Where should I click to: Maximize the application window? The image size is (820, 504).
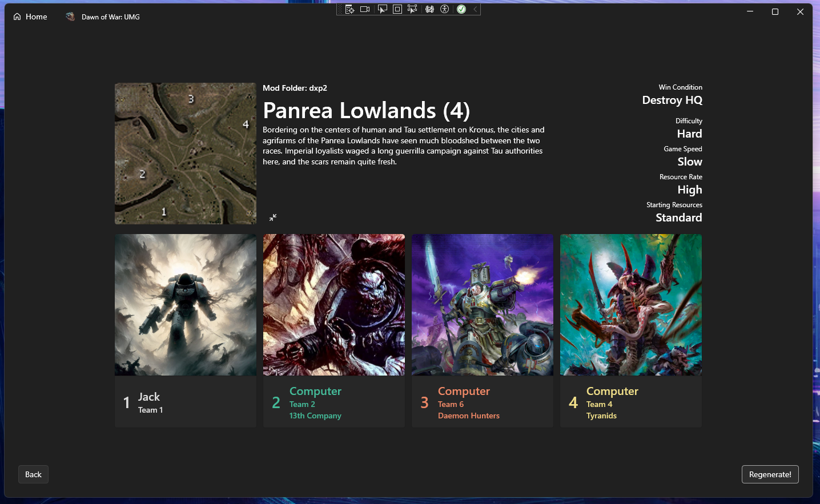[x=775, y=11]
